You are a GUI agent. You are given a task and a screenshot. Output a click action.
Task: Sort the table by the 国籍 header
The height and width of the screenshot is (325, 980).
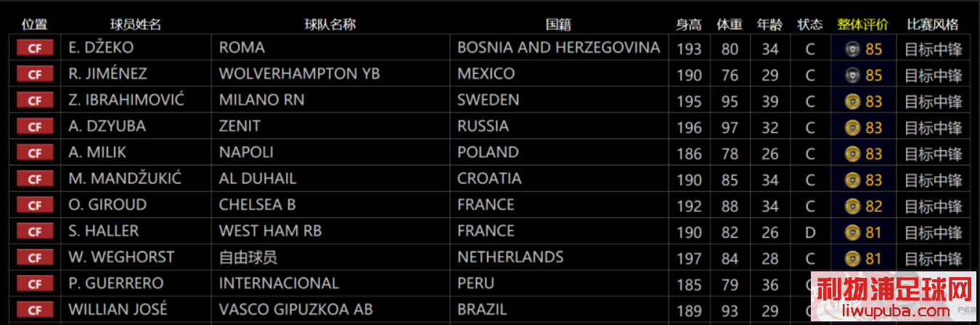click(558, 24)
